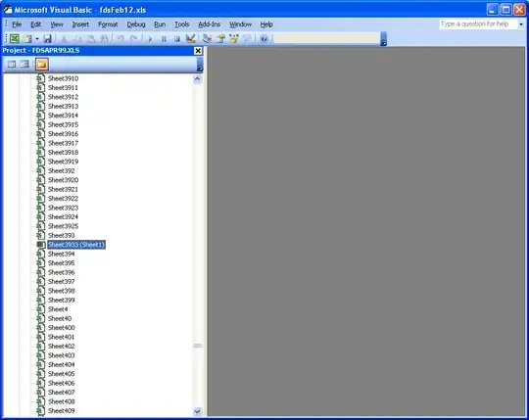Click the View Code icon in Project pane
529x420 pixels.
tap(12, 64)
